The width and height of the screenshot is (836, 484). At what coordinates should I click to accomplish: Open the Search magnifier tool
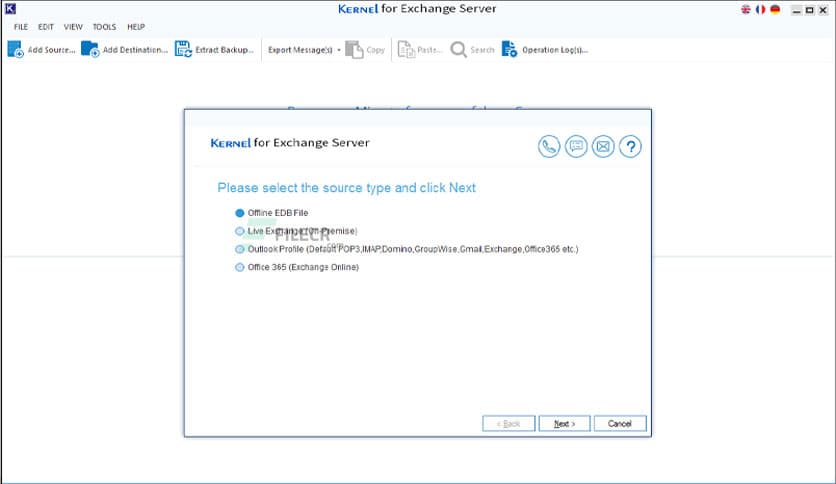point(459,50)
